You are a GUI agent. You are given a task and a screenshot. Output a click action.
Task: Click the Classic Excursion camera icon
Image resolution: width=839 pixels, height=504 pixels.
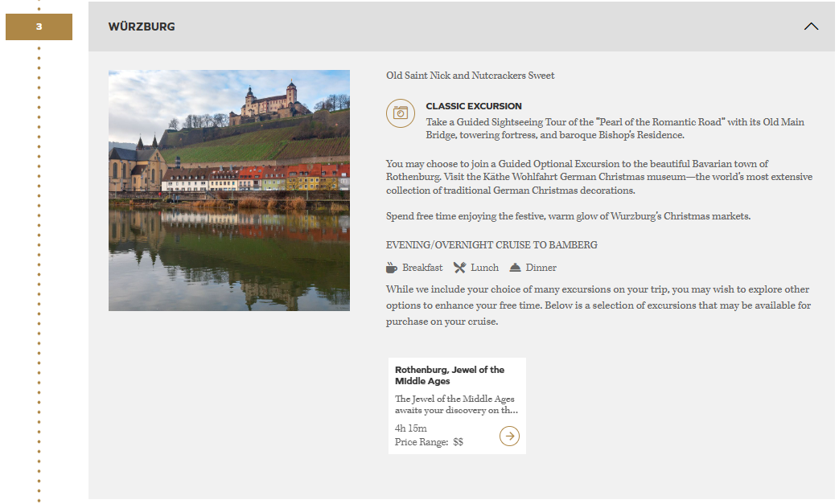point(400,113)
